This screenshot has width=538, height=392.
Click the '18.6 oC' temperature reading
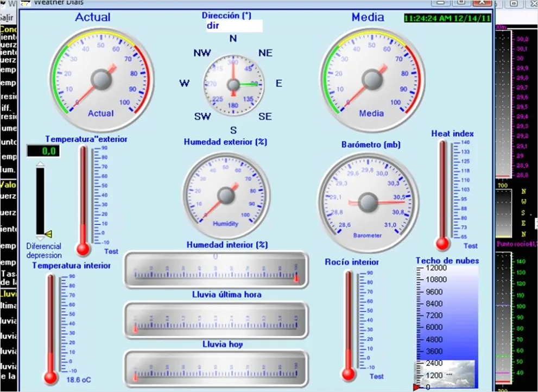(x=79, y=380)
